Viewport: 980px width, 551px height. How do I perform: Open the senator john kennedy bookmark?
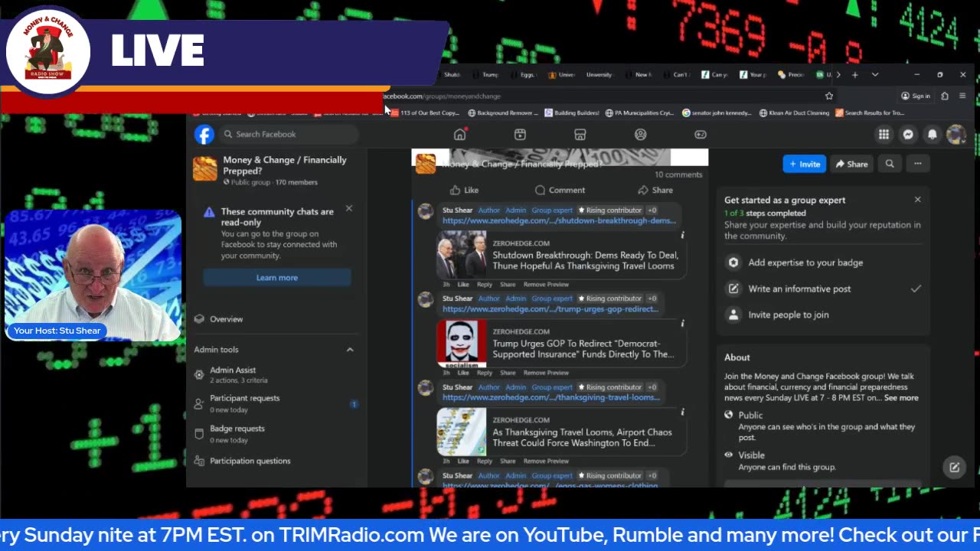pyautogui.click(x=717, y=113)
